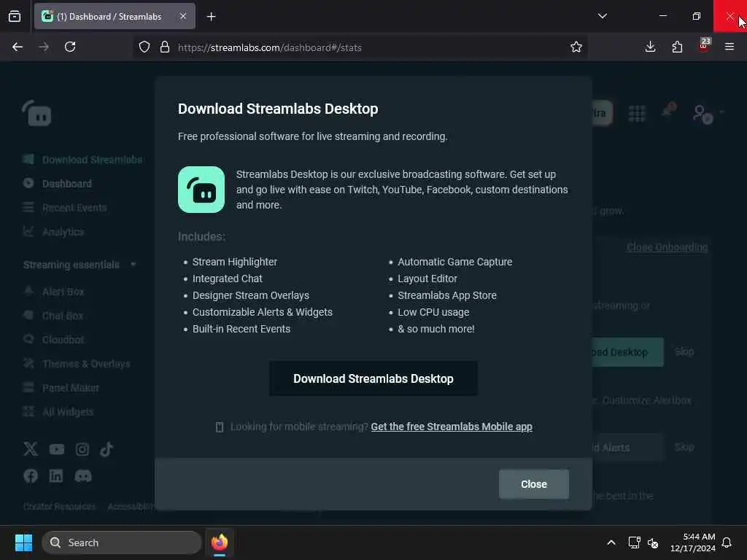Open Panel Maker in sidebar

coord(61,388)
